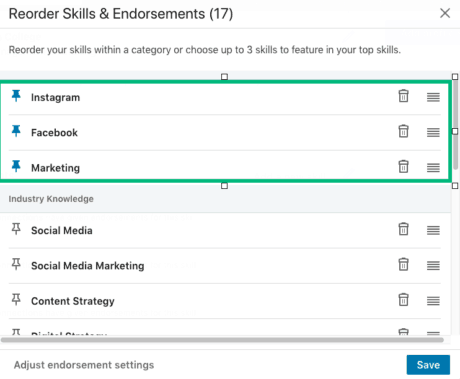Open Adjust endorsement settings link
The image size is (460, 379).
(x=84, y=365)
